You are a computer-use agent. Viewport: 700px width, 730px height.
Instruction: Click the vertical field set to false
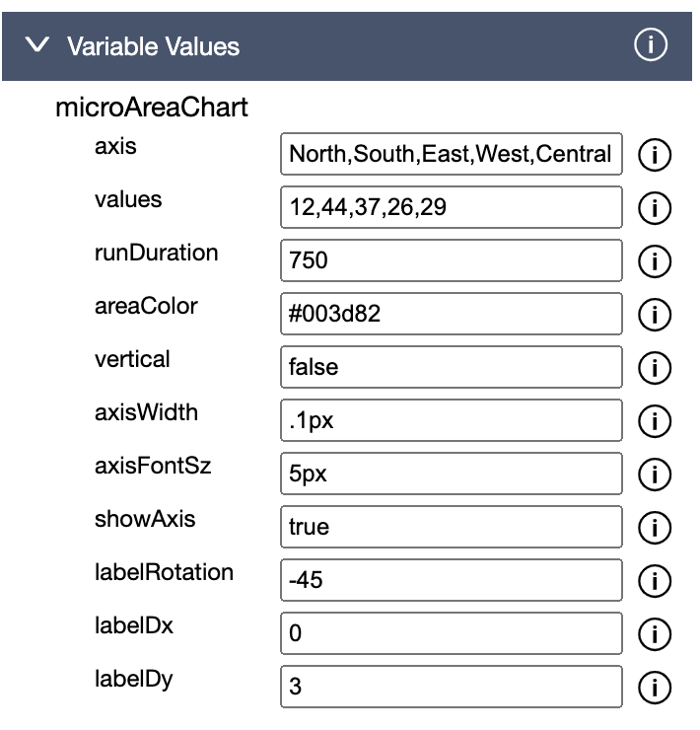[451, 367]
